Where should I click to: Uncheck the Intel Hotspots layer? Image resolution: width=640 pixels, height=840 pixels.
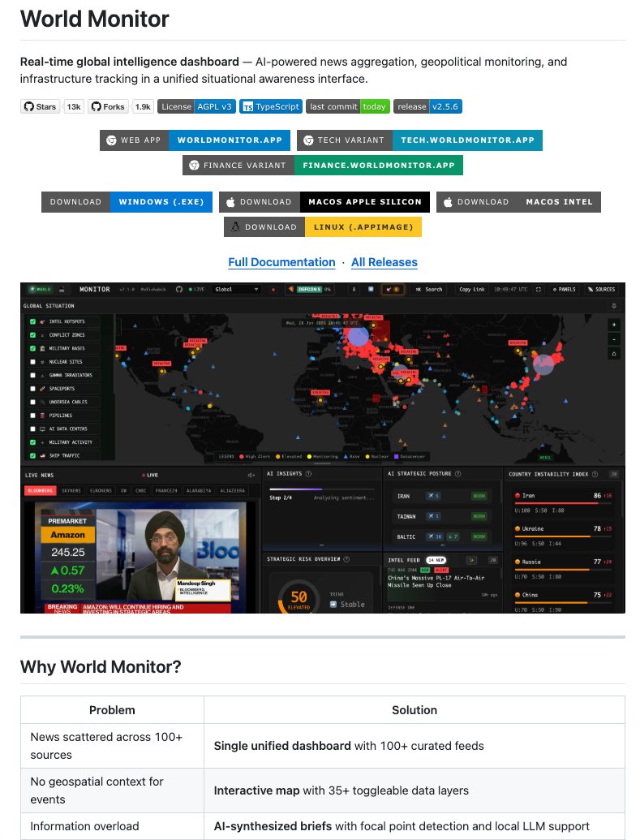32,321
